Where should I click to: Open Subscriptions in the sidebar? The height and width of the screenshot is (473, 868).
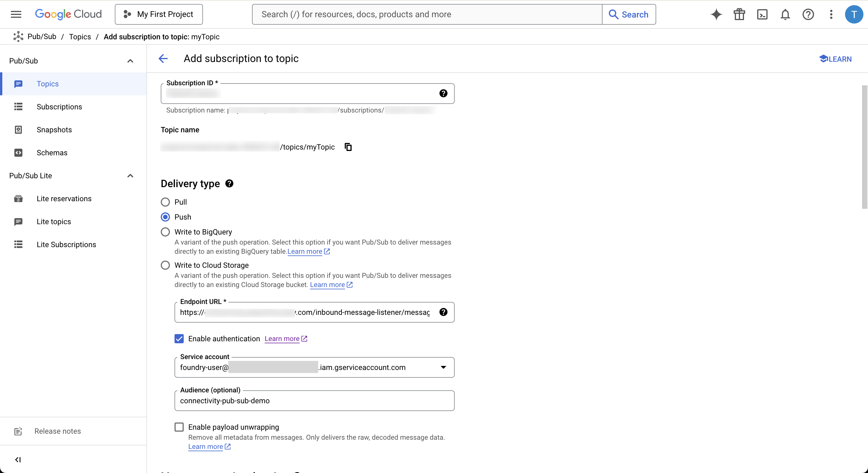(59, 107)
